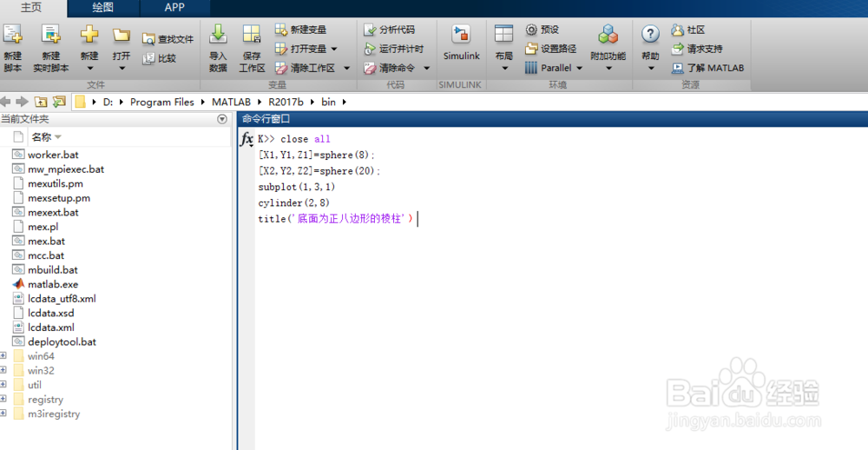Select lcdata_utf8.xml in the file list
Image resolution: width=868 pixels, height=450 pixels.
pos(62,299)
